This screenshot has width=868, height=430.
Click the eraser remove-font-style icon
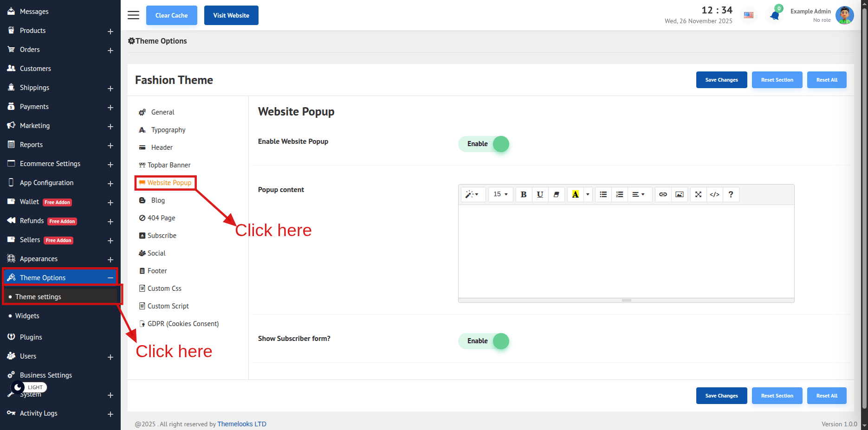pos(556,194)
